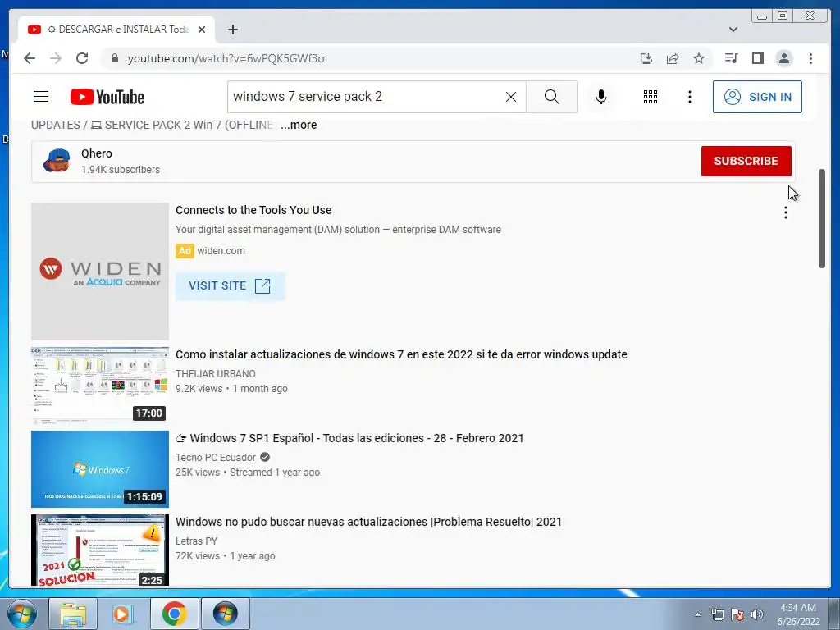
Task: Open the widen.com ad link
Action: 221,251
